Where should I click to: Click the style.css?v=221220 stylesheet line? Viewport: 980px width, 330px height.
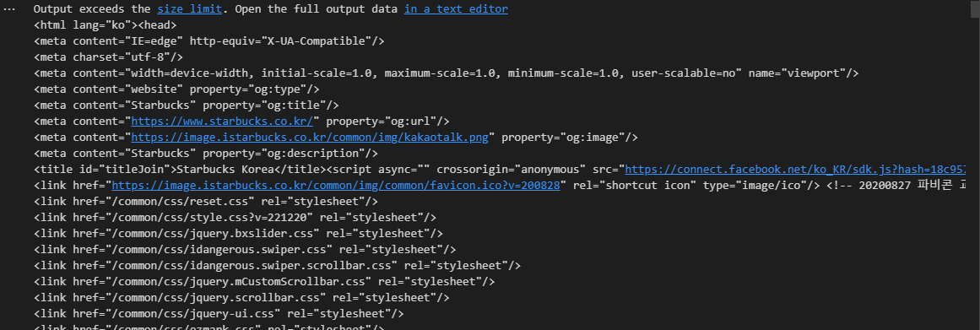click(x=235, y=218)
